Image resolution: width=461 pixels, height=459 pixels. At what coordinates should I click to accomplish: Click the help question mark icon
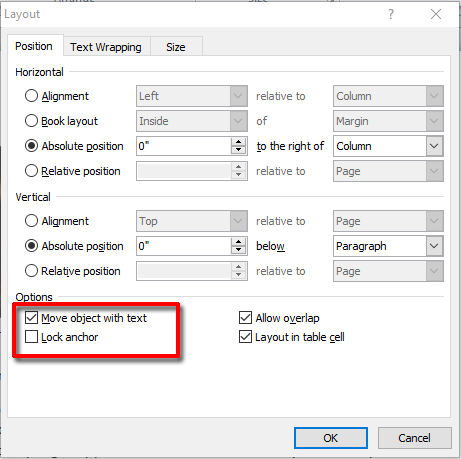point(391,14)
